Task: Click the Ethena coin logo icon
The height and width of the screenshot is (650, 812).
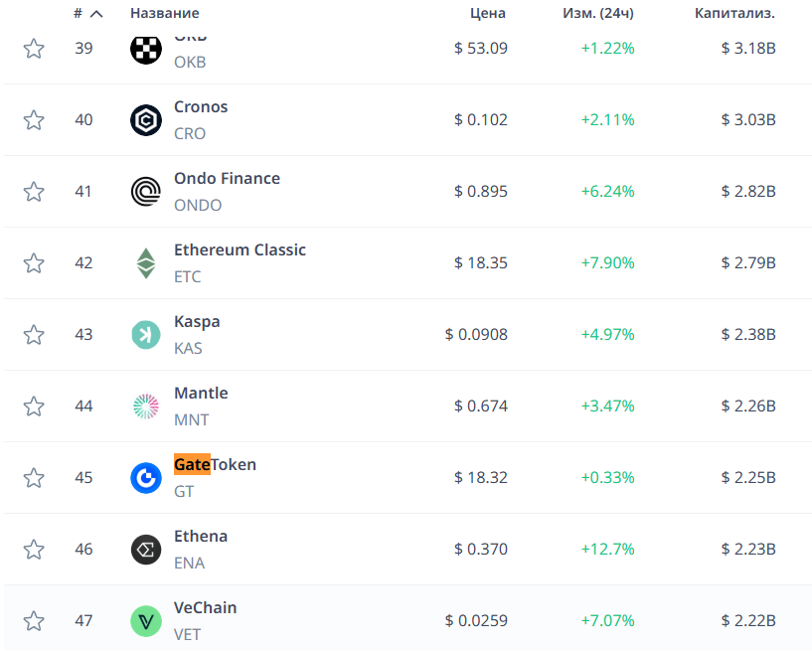Action: [146, 550]
